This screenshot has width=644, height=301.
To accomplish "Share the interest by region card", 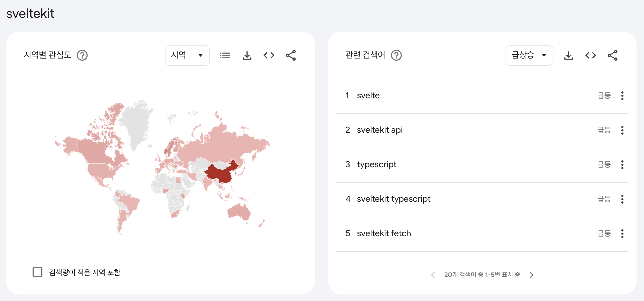I will tap(291, 56).
